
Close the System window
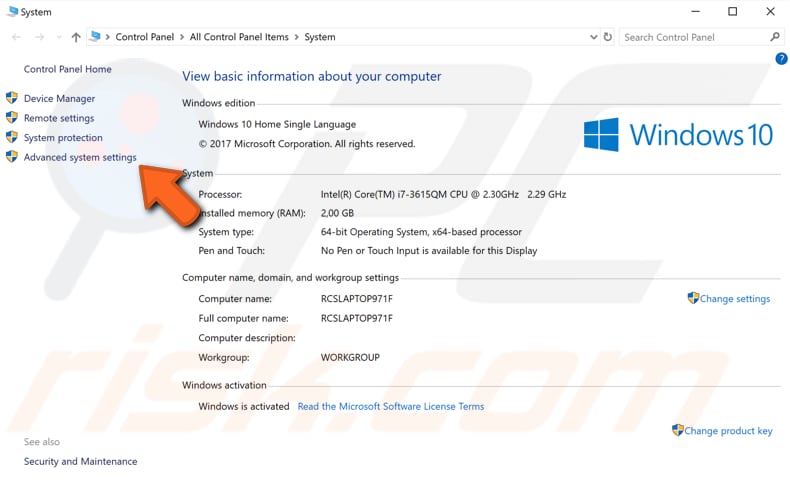(x=770, y=12)
